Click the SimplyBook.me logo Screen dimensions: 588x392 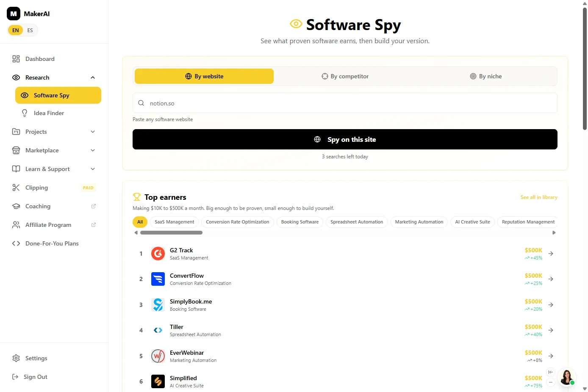click(158, 305)
